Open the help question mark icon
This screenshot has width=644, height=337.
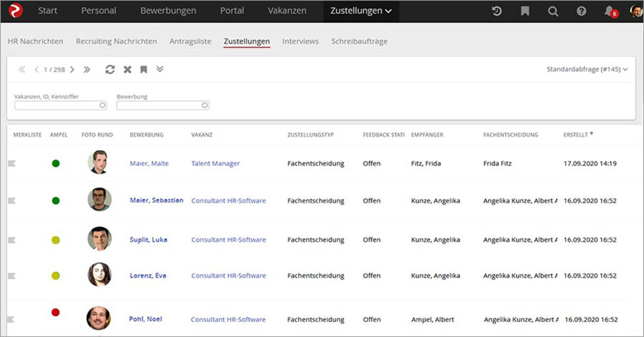pyautogui.click(x=581, y=11)
